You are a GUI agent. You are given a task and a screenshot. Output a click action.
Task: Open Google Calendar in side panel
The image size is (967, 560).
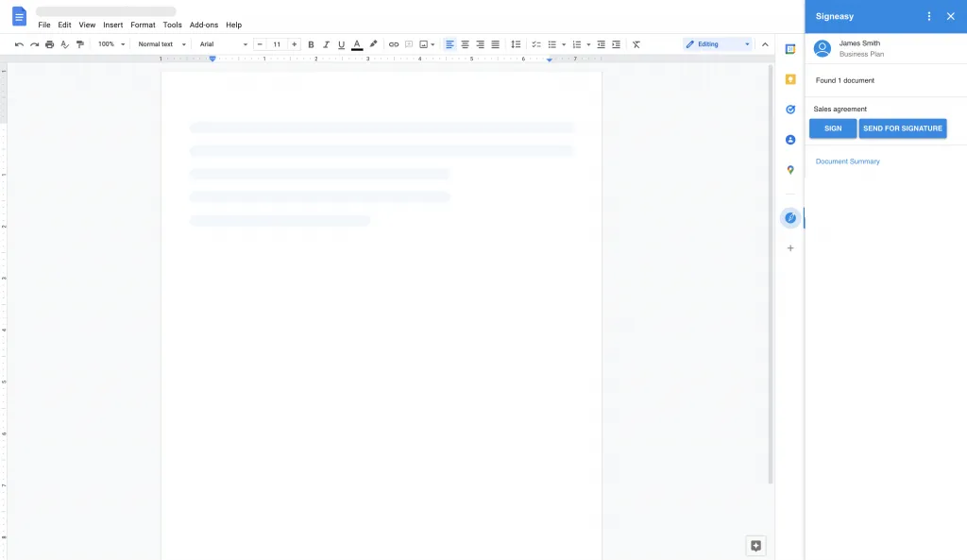pos(790,49)
